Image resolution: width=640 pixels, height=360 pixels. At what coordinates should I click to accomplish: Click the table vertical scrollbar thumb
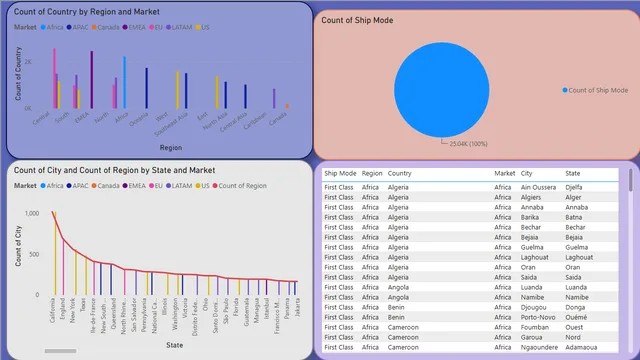click(631, 180)
